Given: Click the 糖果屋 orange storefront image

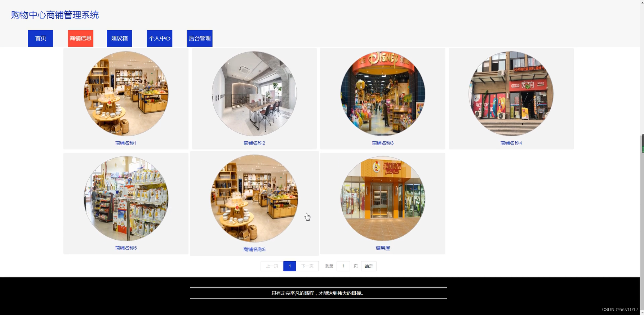Looking at the screenshot, I should 383,199.
